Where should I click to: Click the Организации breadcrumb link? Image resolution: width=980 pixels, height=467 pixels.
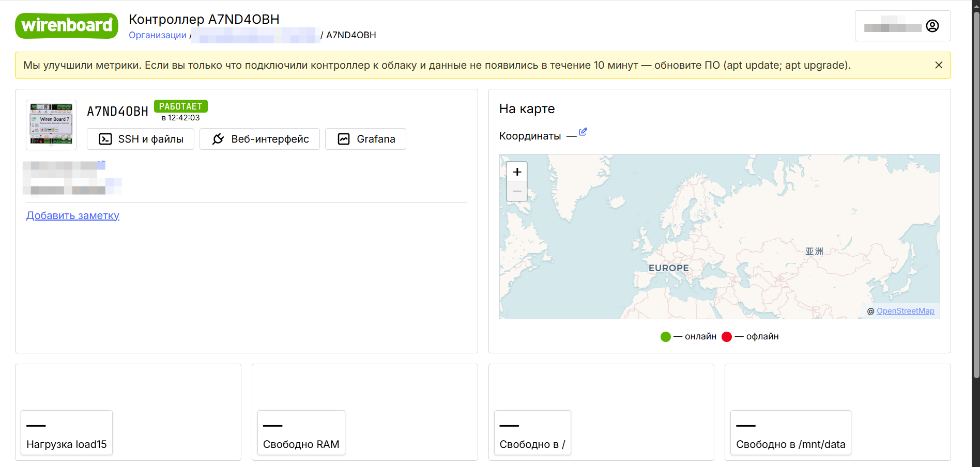(x=157, y=35)
